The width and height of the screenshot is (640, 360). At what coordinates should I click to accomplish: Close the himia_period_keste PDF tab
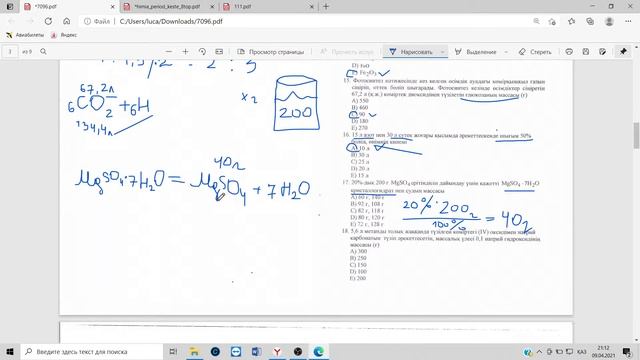212,7
